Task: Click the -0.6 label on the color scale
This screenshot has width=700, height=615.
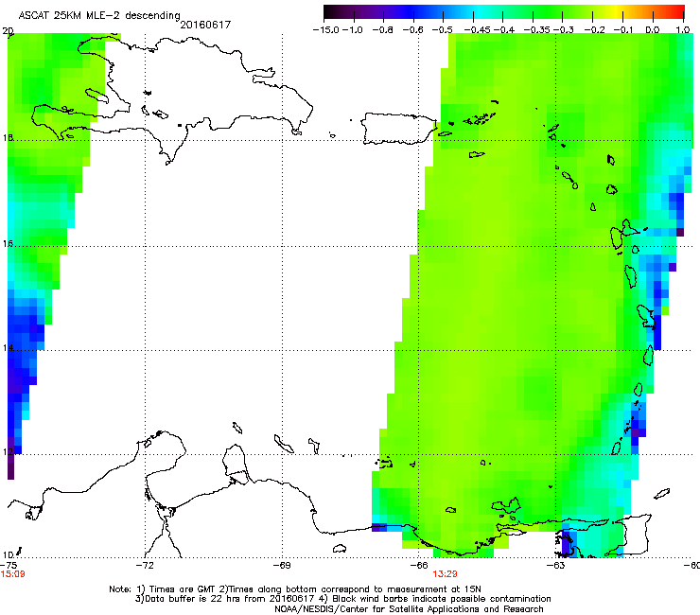Action: point(412,30)
